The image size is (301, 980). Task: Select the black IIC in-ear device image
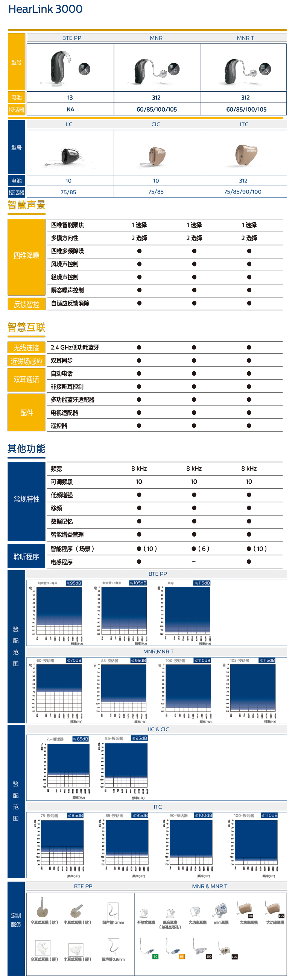point(69,156)
